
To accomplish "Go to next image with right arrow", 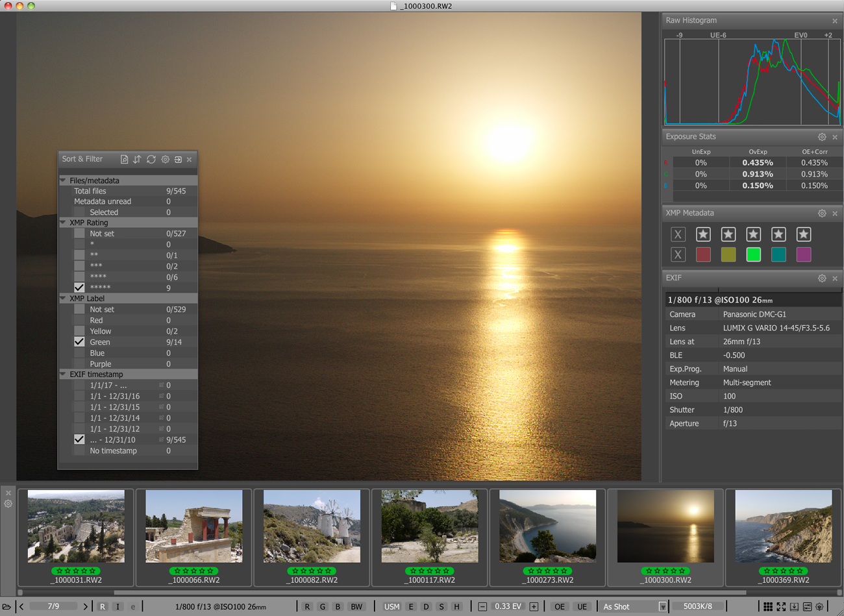I will [85, 606].
